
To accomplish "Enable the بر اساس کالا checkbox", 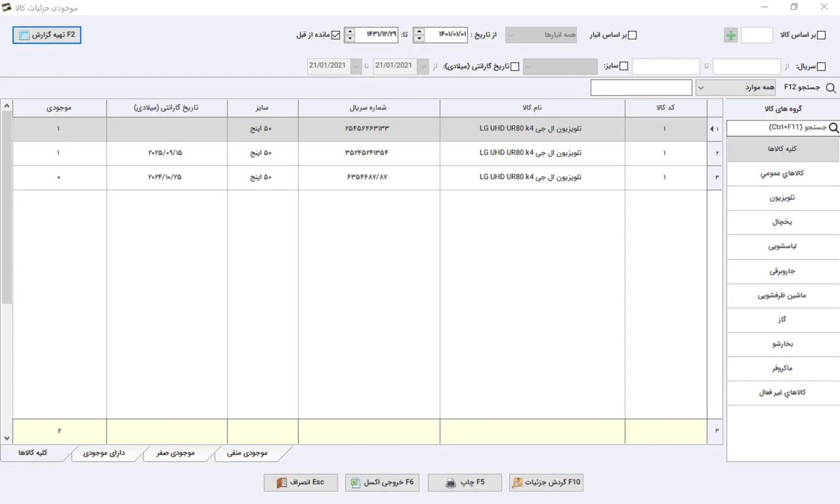I will coord(821,35).
